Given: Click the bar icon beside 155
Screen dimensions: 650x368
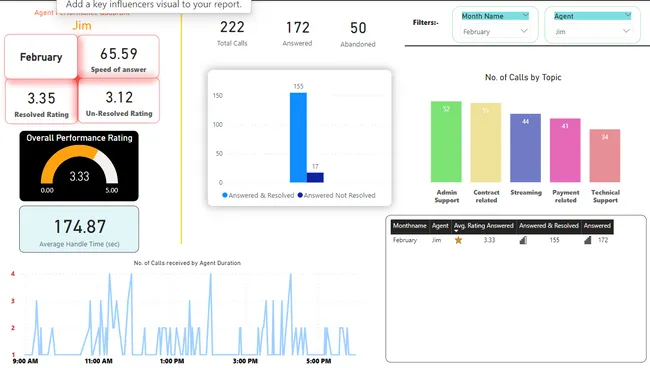Looking at the screenshot, I should 523,240.
